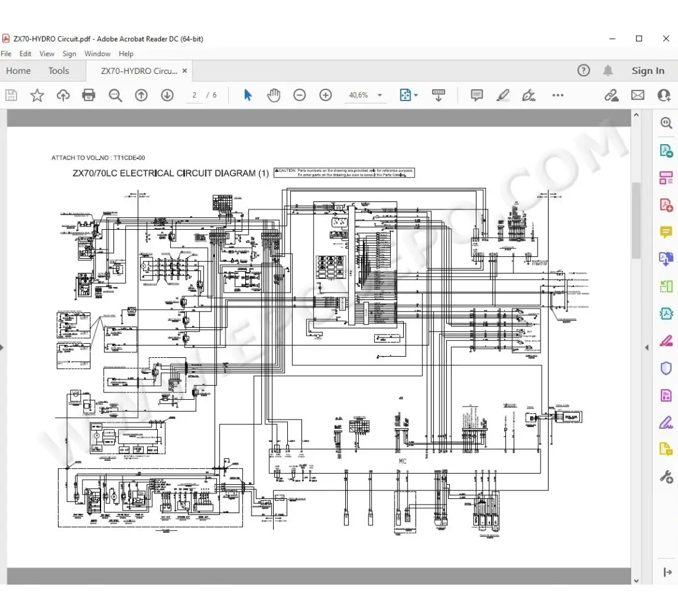
Task: Open the Create PDF sidebar tool
Action: pyautogui.click(x=666, y=205)
